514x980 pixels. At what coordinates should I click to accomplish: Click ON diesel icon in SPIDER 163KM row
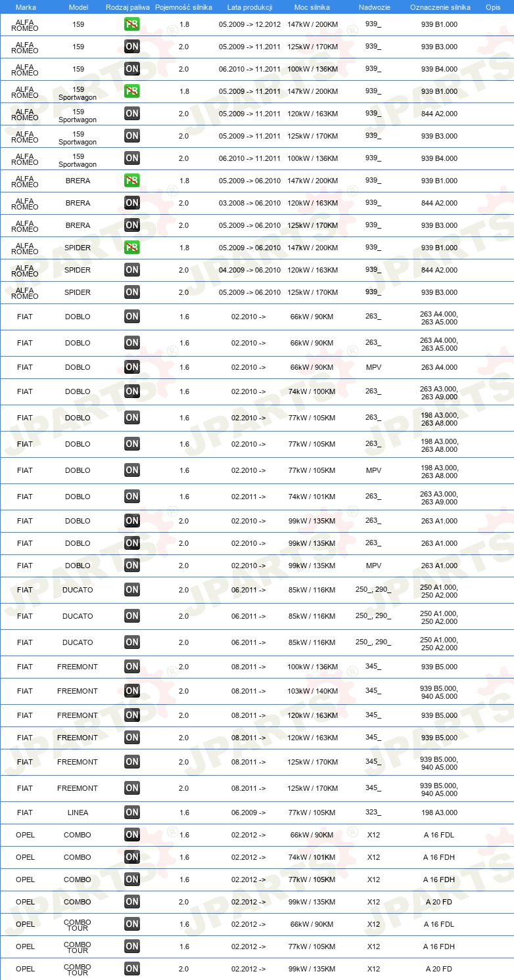click(x=132, y=270)
